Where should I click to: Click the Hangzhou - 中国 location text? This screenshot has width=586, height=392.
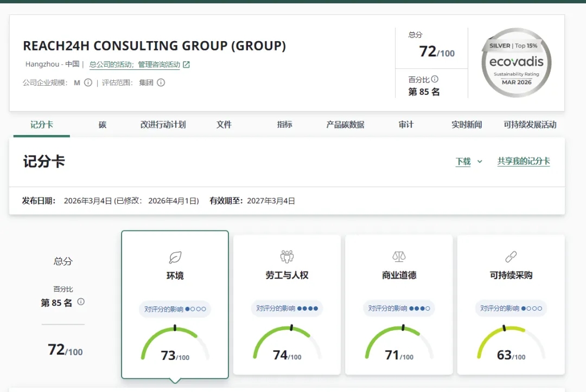point(52,64)
